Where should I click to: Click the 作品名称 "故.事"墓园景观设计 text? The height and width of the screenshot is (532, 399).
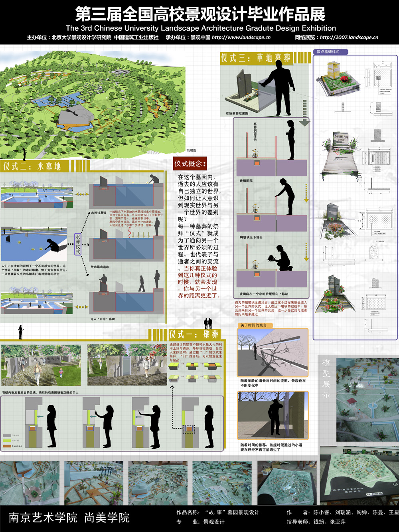pos(218,512)
